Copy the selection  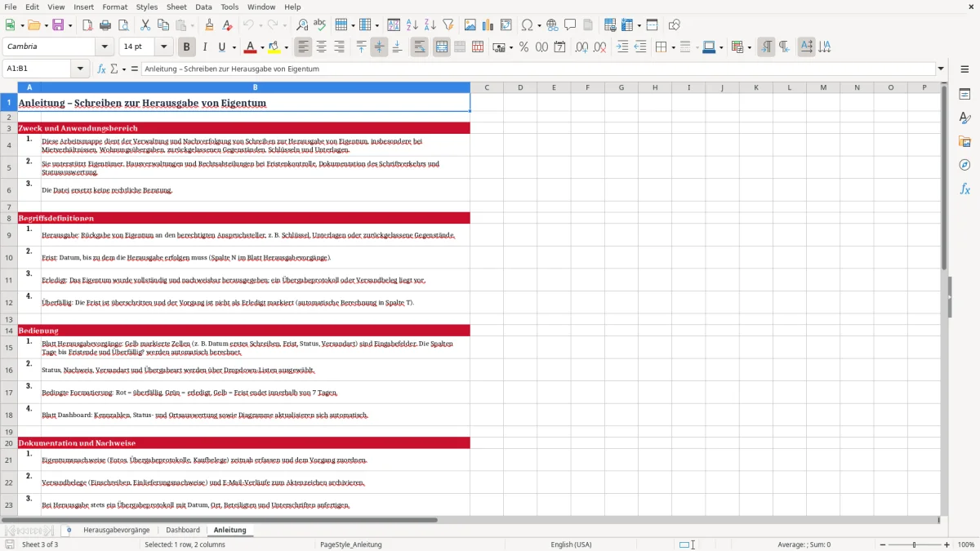tap(163, 25)
